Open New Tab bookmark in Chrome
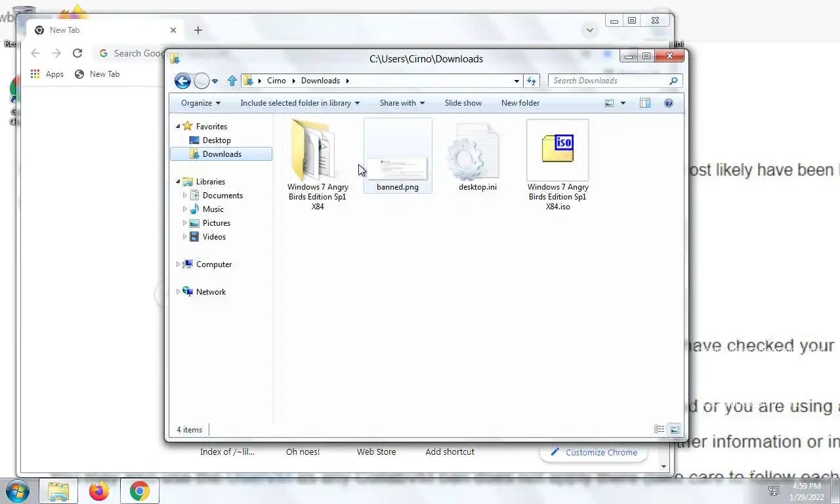 [x=97, y=74]
